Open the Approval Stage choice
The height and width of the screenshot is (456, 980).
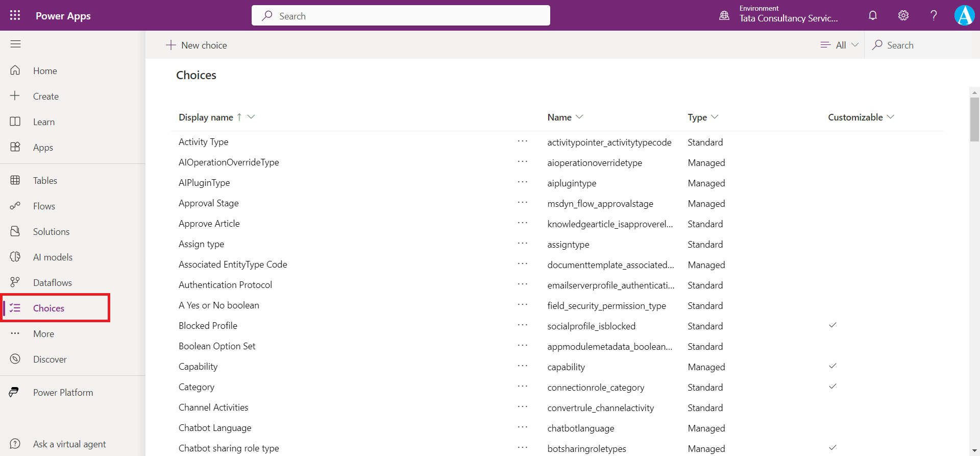(208, 203)
